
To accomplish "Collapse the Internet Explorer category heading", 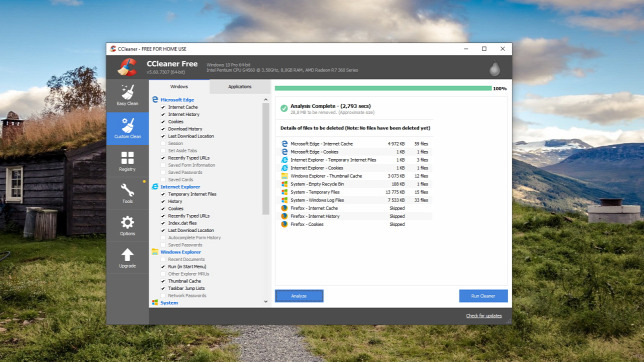I will pyautogui.click(x=180, y=187).
